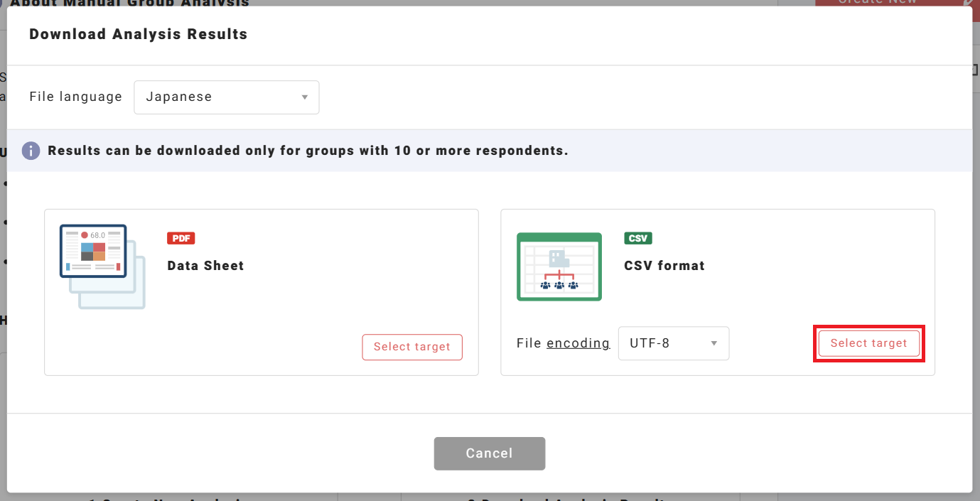Click the info icon in the notice banner
Screen dimensions: 980x501
click(x=31, y=151)
